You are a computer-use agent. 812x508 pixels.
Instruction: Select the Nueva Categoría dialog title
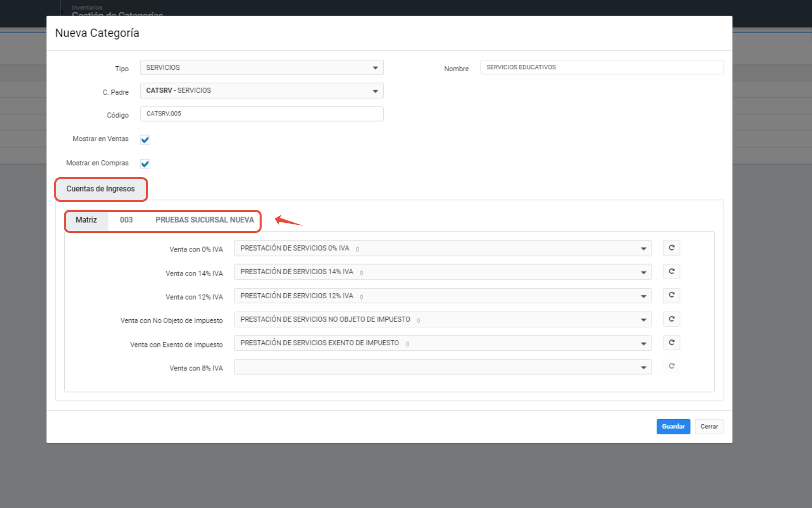coord(97,33)
